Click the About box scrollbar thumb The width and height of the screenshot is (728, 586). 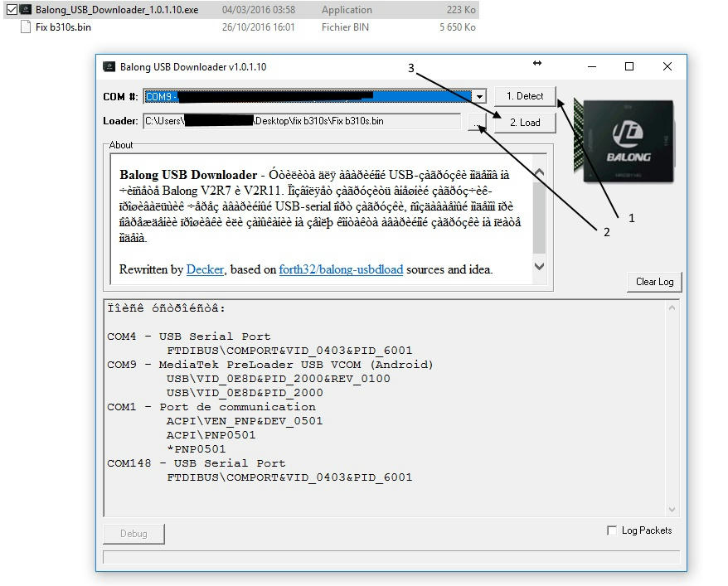point(539,216)
